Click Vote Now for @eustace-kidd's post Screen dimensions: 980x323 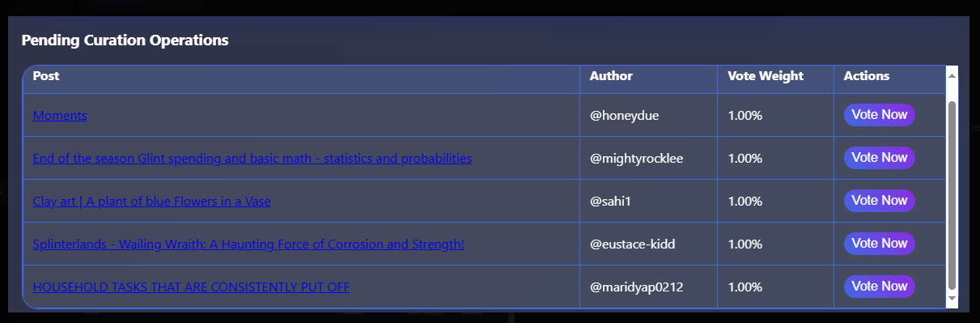pyautogui.click(x=880, y=244)
